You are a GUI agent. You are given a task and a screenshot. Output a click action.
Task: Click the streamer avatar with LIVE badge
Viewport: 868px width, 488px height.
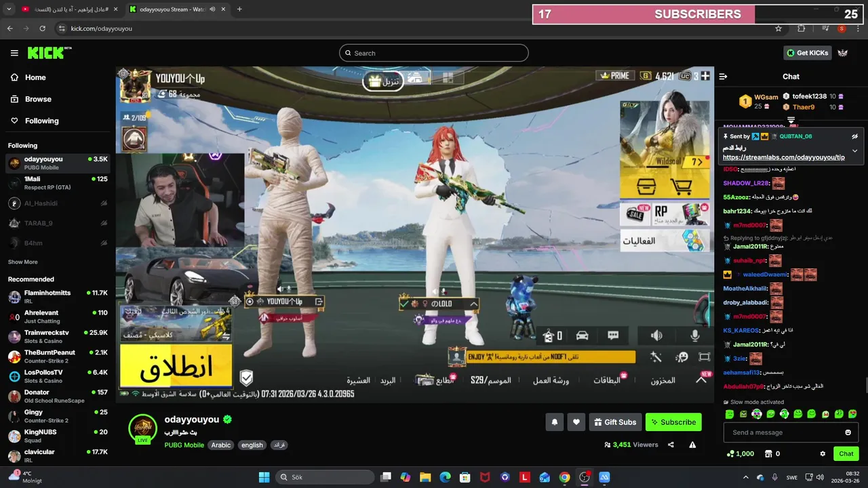pyautogui.click(x=143, y=428)
